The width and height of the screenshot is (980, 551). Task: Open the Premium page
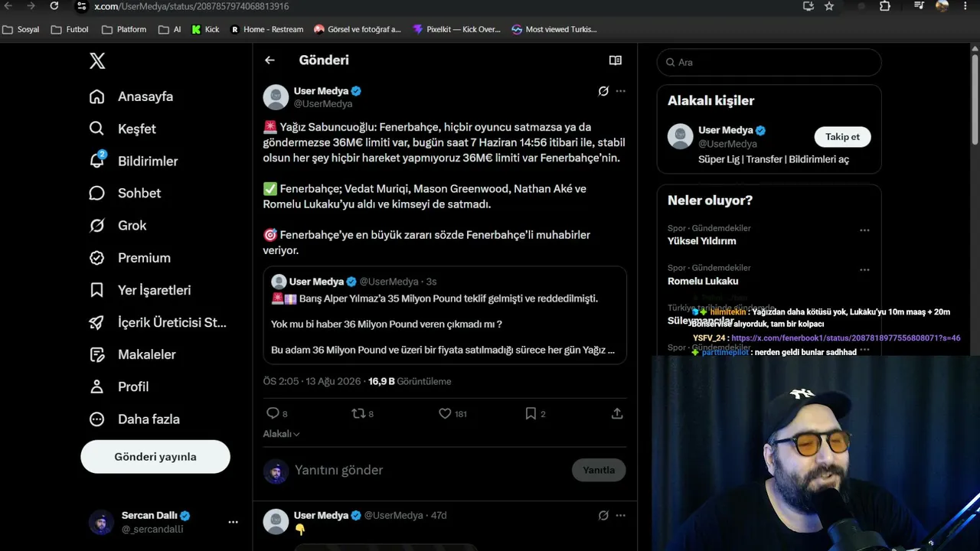point(129,258)
